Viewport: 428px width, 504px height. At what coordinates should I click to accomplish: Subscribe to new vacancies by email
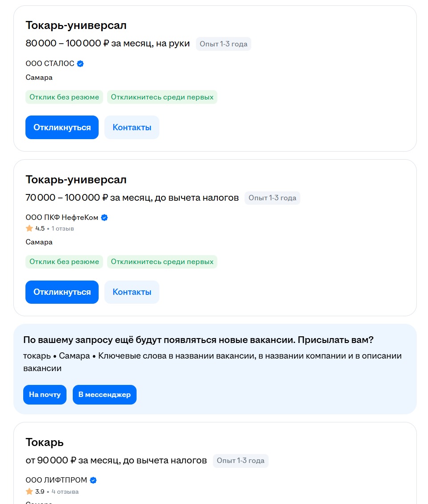point(45,395)
